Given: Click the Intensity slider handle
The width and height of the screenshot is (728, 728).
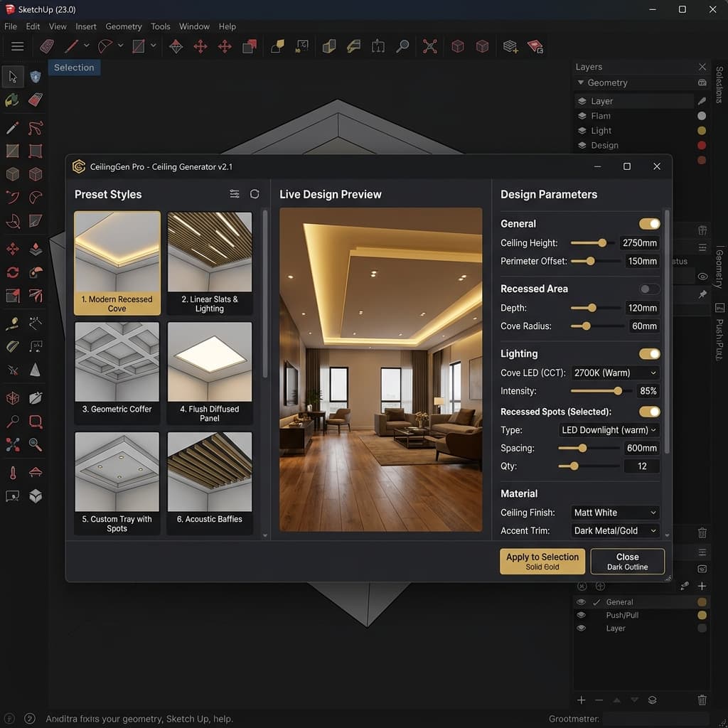Looking at the screenshot, I should point(618,391).
